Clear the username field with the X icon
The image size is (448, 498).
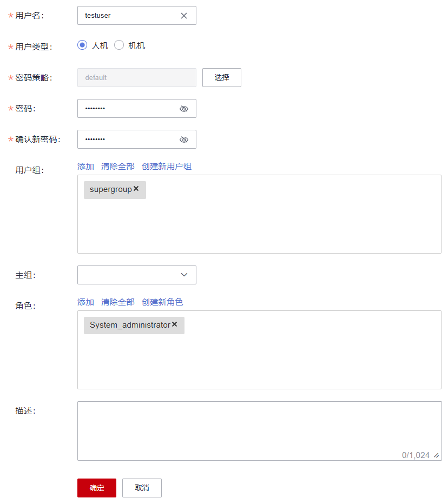183,16
